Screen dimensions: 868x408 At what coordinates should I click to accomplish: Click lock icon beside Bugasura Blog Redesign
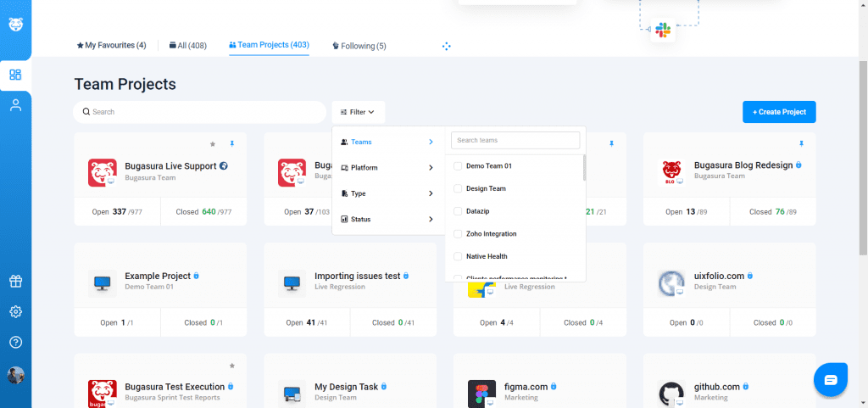[798, 165]
